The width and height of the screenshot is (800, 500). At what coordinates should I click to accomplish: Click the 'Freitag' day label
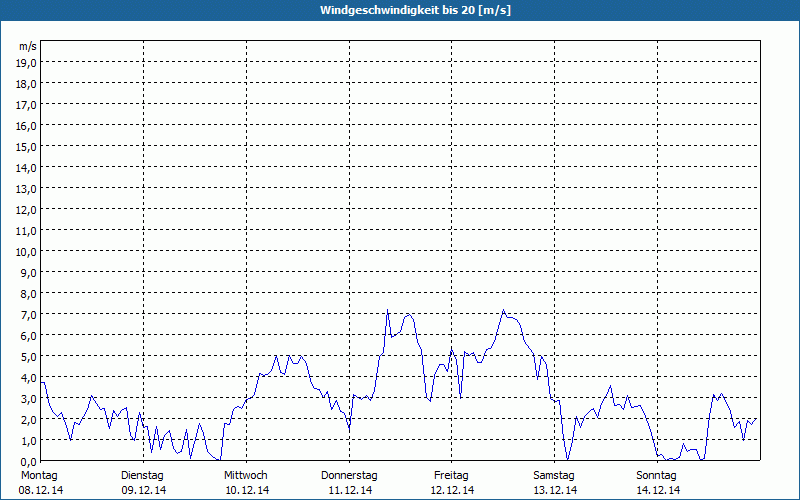[451, 476]
